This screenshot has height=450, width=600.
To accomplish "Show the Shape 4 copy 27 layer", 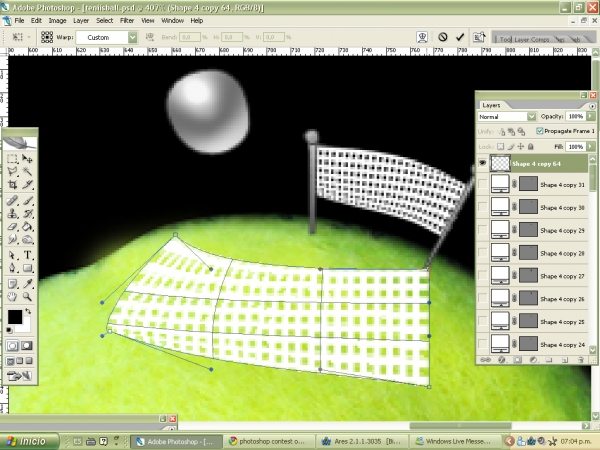I will pyautogui.click(x=483, y=276).
